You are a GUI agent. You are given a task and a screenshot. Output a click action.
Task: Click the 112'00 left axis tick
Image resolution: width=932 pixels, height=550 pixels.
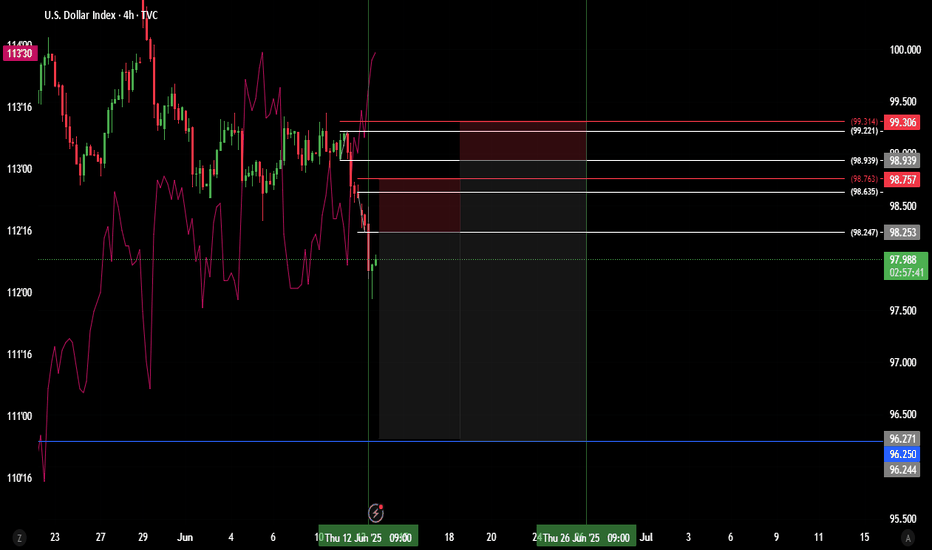click(19, 293)
